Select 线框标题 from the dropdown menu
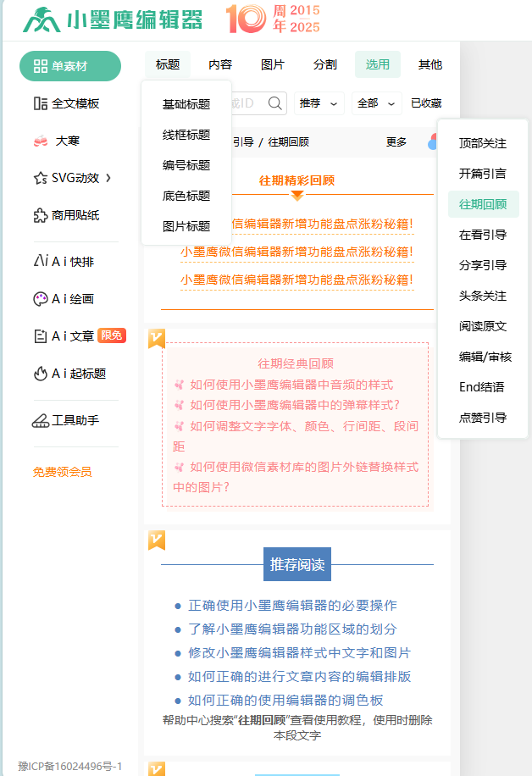This screenshot has height=776, width=532. tap(186, 135)
